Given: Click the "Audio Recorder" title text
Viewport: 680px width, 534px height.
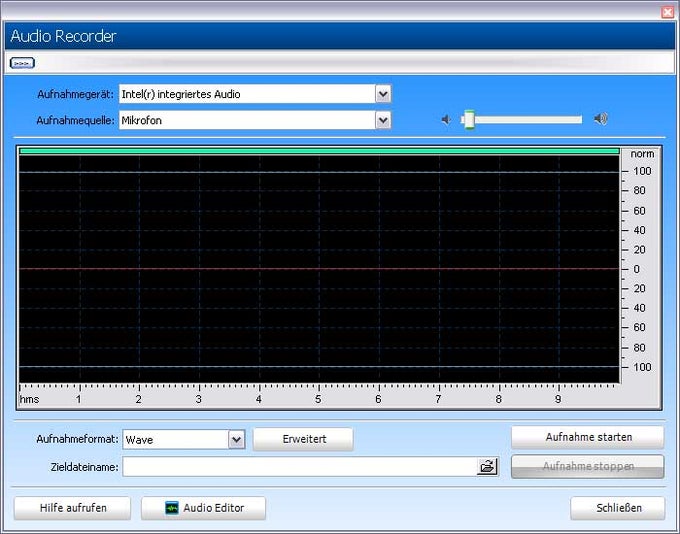Looking at the screenshot, I should click(x=63, y=36).
